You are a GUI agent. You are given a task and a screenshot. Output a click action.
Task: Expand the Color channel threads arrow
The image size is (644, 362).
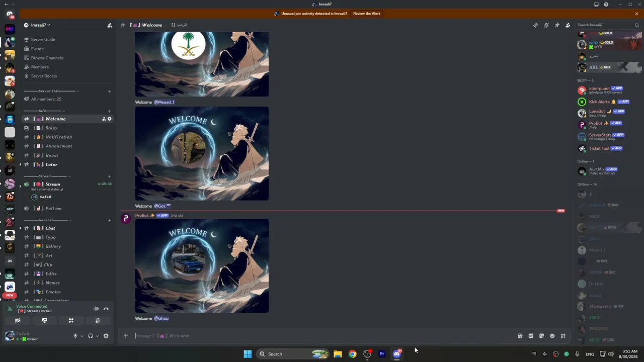tap(20, 164)
